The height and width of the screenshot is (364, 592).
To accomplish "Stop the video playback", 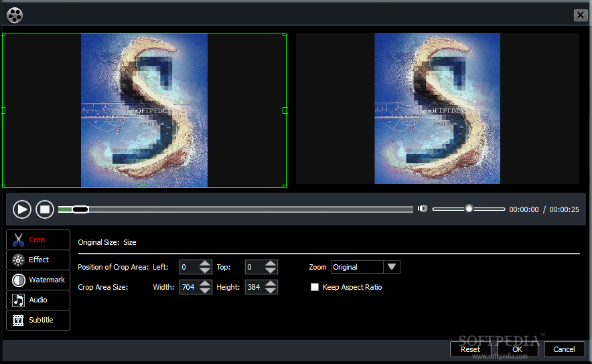I will [x=45, y=209].
